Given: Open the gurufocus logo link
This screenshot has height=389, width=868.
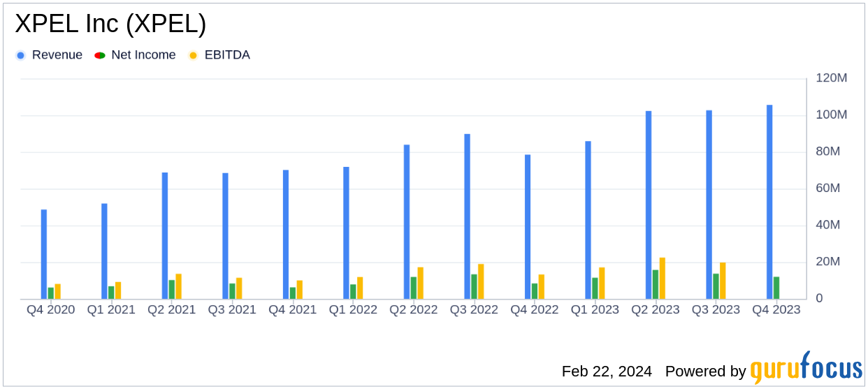Looking at the screenshot, I should click(806, 368).
